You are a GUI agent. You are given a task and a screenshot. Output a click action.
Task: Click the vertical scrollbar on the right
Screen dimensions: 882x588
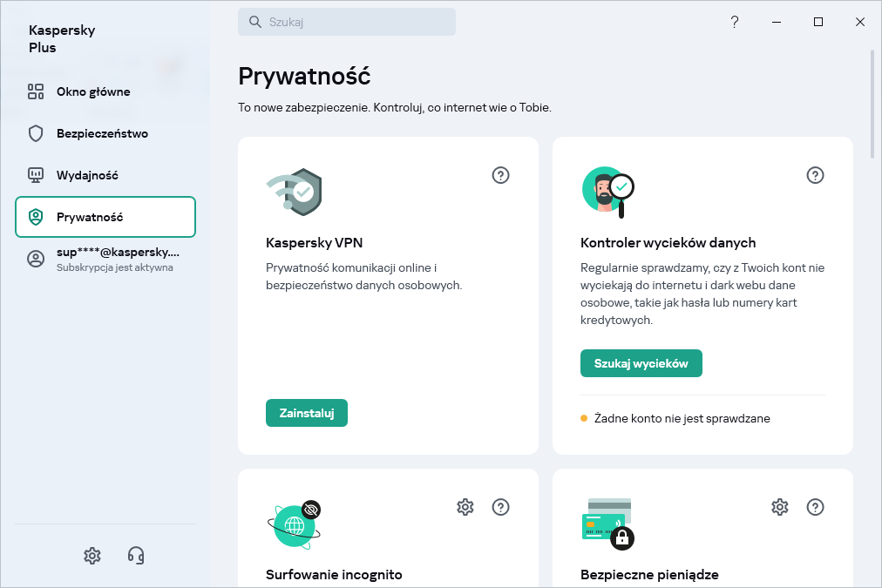click(872, 105)
